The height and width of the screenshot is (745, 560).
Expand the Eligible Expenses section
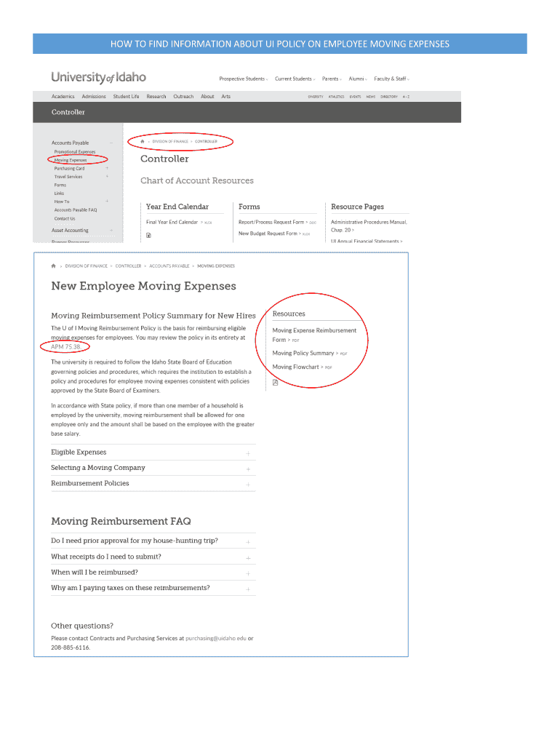click(x=248, y=453)
